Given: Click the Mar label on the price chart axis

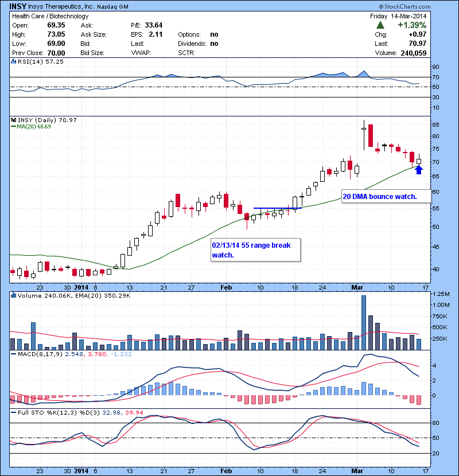Looking at the screenshot, I should (x=357, y=287).
